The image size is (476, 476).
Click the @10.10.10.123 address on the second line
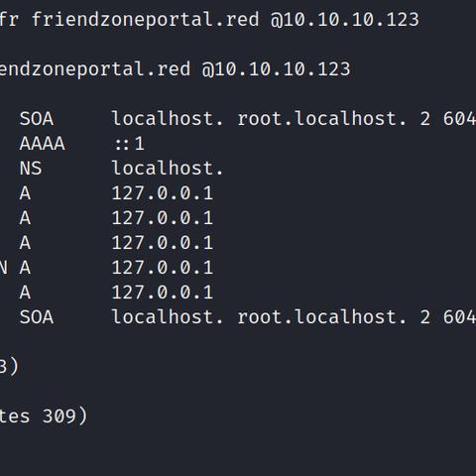[276, 69]
